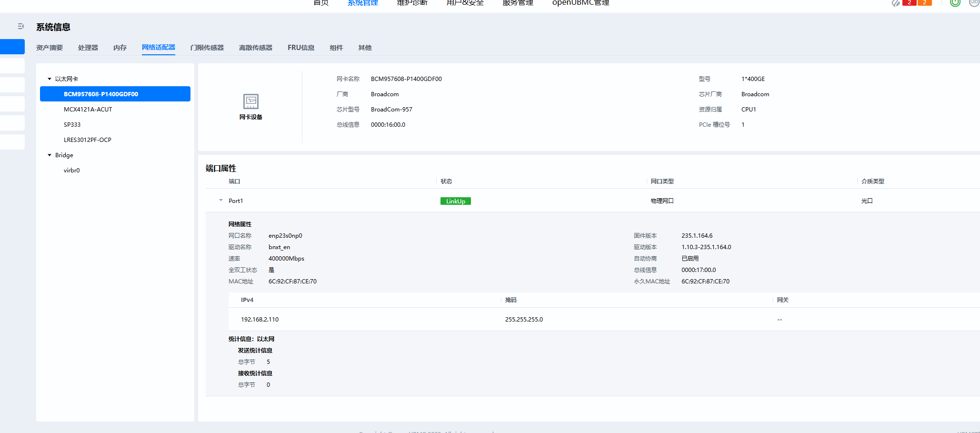
Task: Click the 网口类型 column header
Action: (x=662, y=181)
